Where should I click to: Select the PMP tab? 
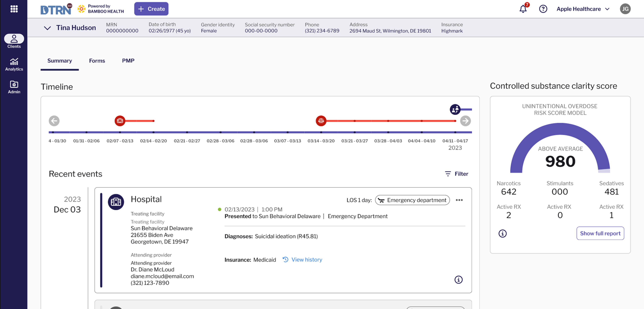pos(128,60)
